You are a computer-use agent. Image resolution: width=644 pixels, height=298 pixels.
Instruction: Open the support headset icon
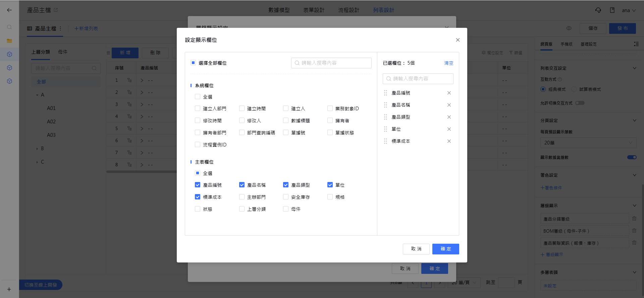(x=598, y=10)
